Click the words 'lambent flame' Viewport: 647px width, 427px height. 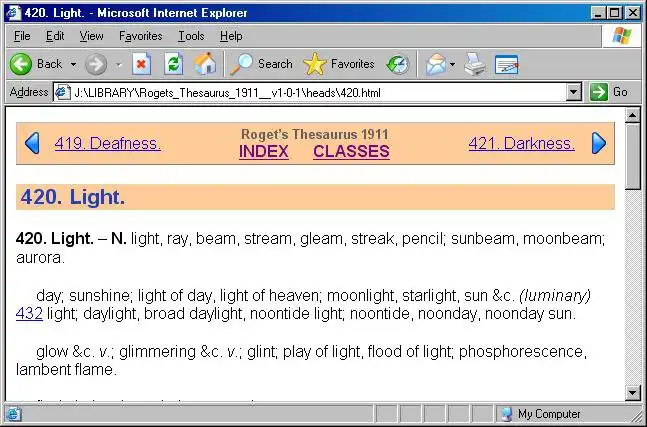[x=65, y=370]
